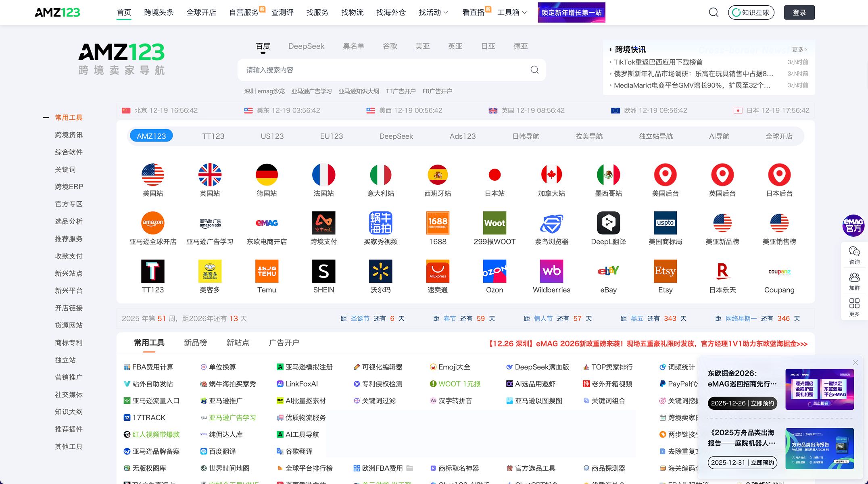Select the DeepSeek search engine tab
This screenshot has width=868, height=484.
tap(306, 46)
